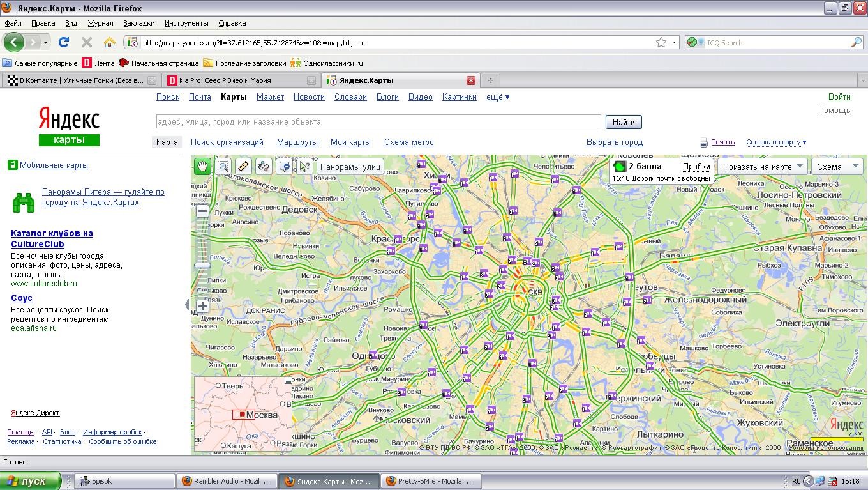
Task: Open the Ссылка на карту dropdown
Action: tap(776, 142)
